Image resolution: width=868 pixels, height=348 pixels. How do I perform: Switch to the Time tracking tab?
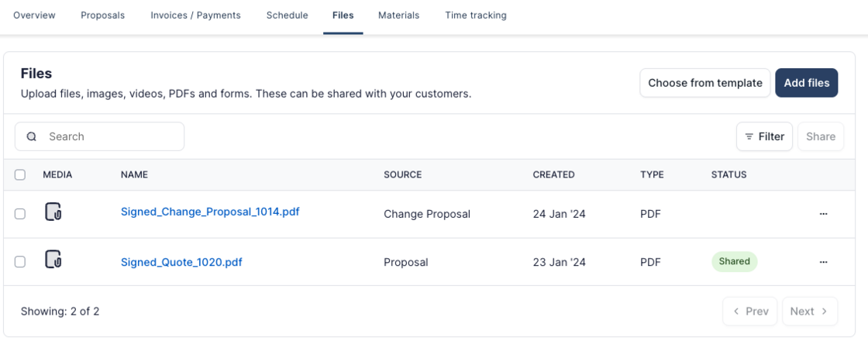point(476,16)
